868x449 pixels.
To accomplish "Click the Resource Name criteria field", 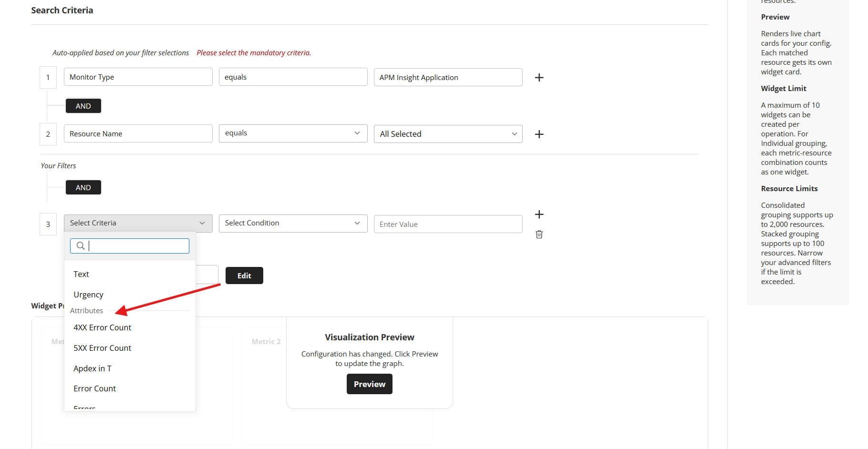I will tap(138, 133).
